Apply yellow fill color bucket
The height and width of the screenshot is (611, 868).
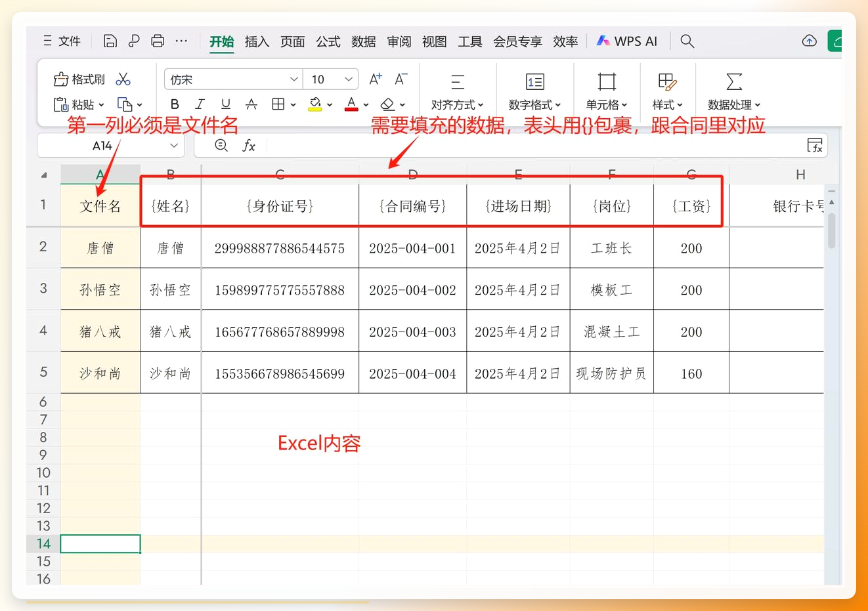pos(315,104)
